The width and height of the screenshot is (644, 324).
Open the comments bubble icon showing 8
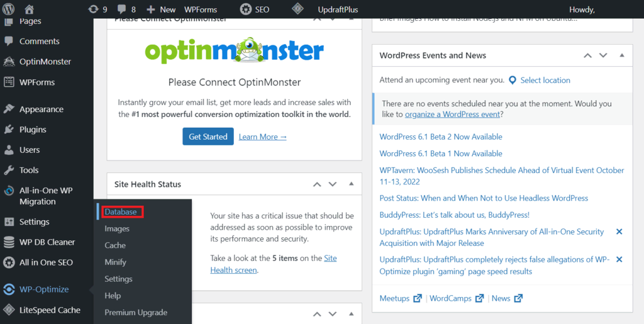(122, 9)
